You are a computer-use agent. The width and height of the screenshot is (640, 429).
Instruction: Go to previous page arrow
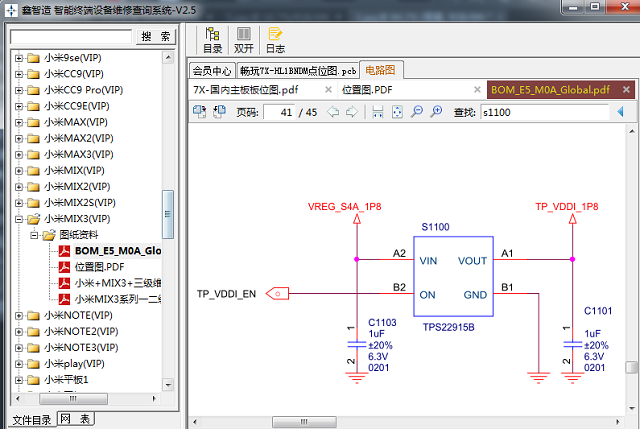(333, 111)
